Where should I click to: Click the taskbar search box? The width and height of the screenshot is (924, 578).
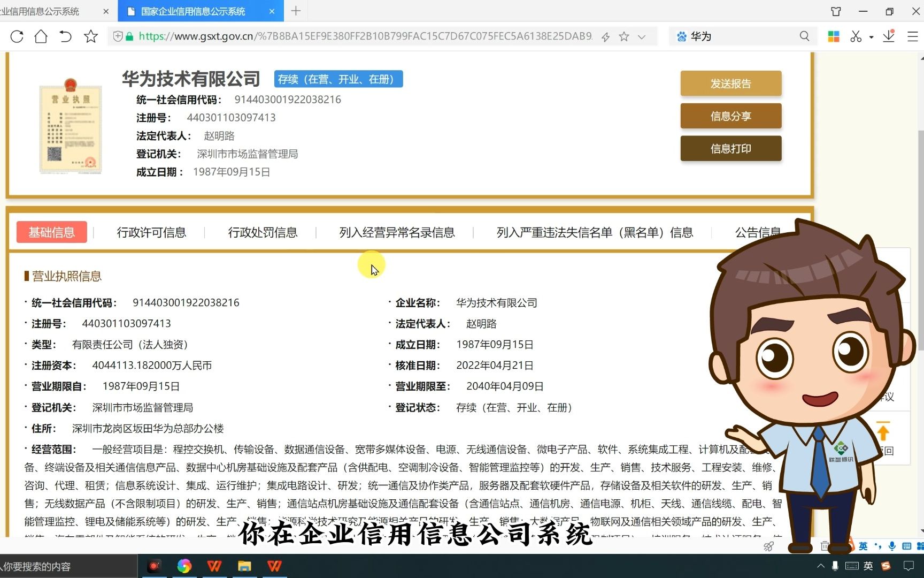pyautogui.click(x=68, y=566)
